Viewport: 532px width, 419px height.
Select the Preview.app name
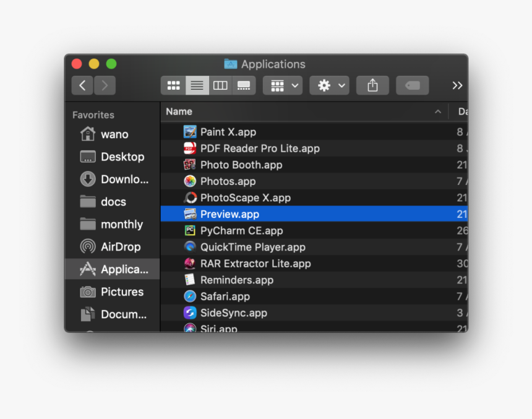(230, 214)
